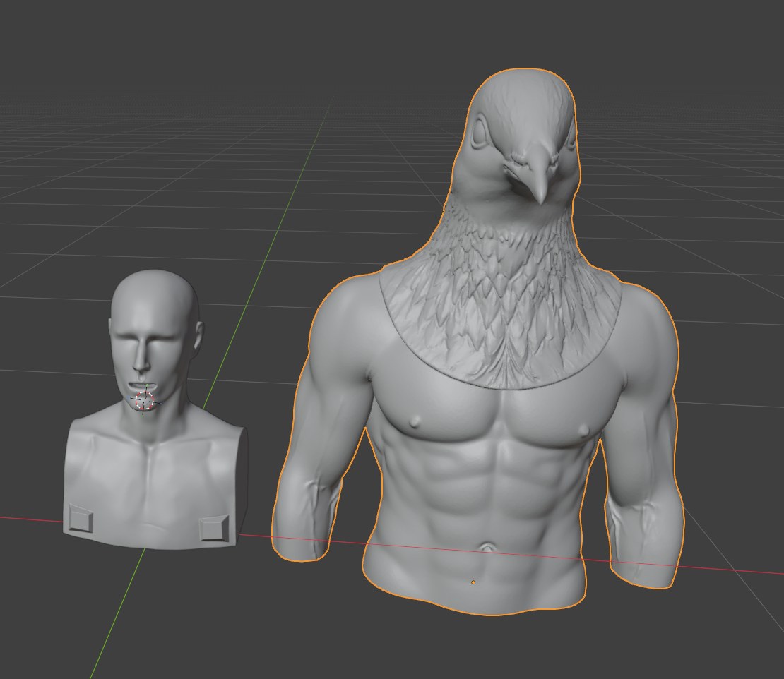Click the orange origin dot on the torso

[x=473, y=582]
